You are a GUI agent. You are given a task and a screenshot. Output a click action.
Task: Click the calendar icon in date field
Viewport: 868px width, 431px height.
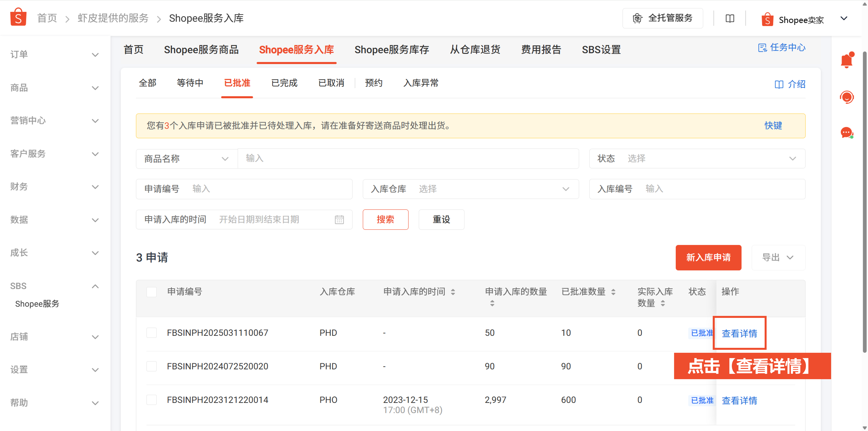(x=339, y=220)
